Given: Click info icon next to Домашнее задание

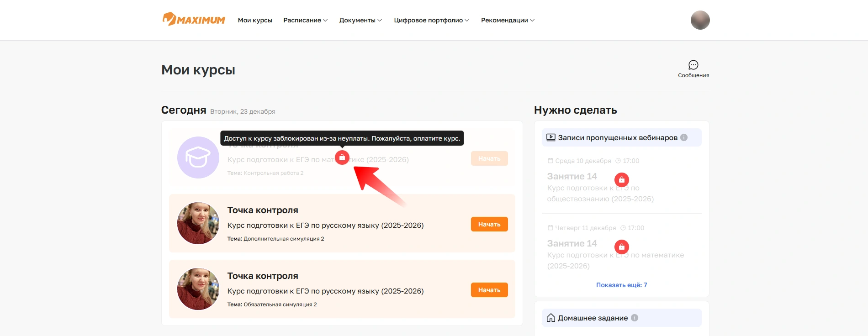Looking at the screenshot, I should click(635, 318).
